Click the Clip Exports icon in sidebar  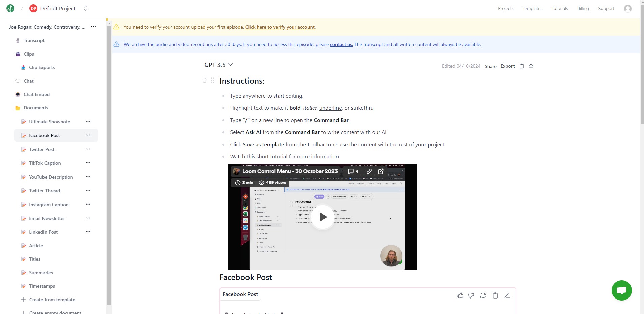click(23, 67)
